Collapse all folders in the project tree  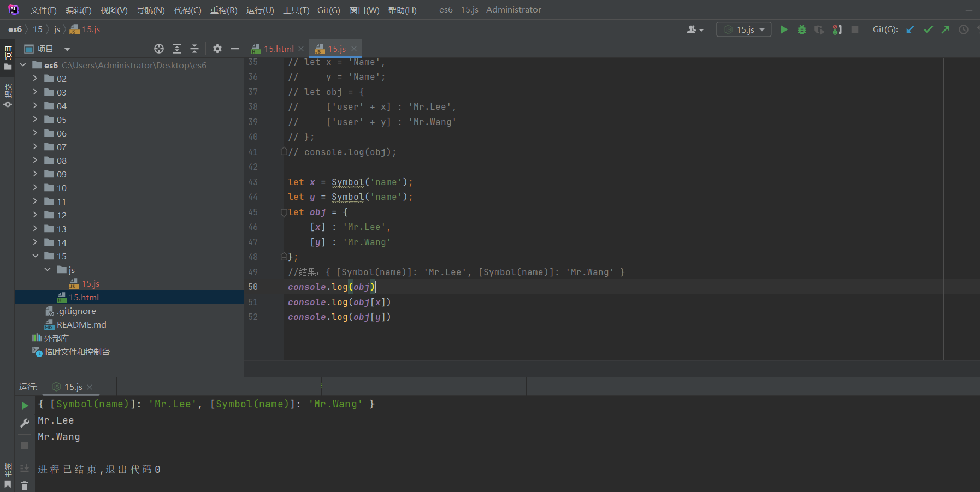(194, 49)
